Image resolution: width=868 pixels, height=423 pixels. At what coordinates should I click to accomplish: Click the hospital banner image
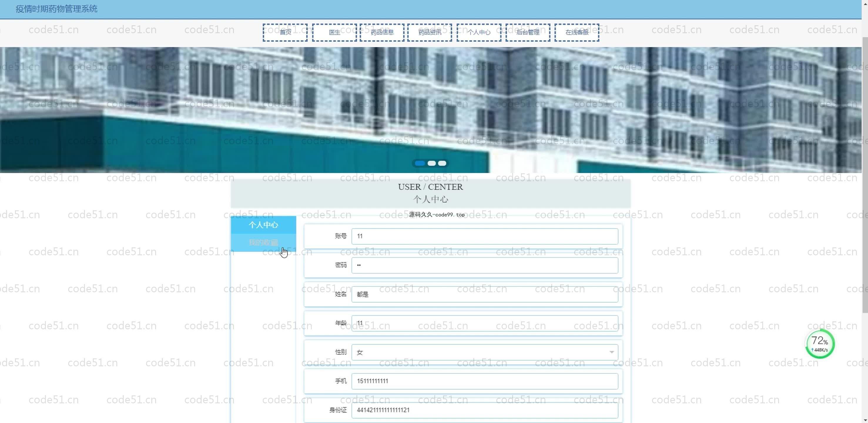[431, 110]
